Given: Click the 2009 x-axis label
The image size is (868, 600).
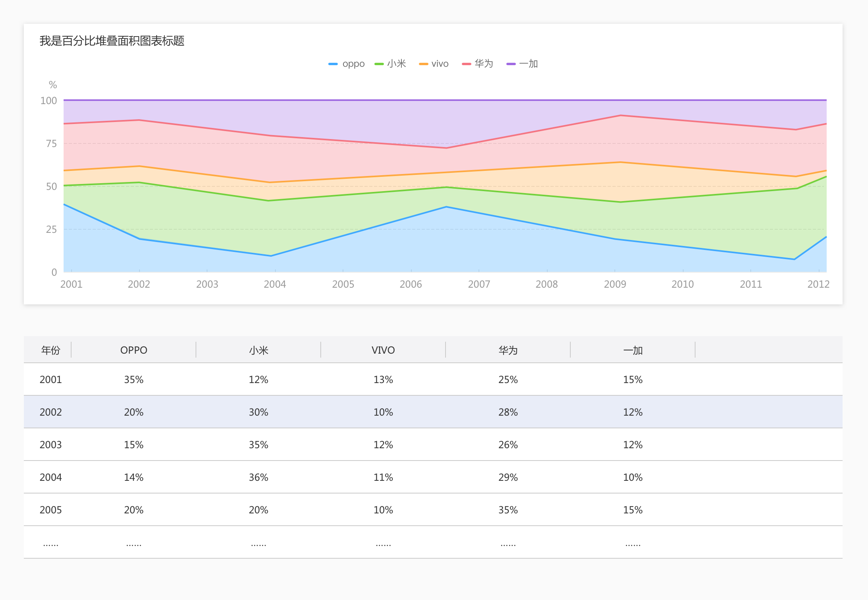Looking at the screenshot, I should coord(615,284).
